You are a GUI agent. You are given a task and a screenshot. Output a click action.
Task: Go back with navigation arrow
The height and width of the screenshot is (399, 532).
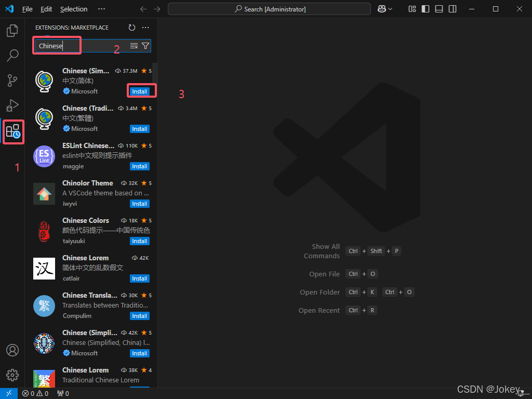[x=143, y=9]
